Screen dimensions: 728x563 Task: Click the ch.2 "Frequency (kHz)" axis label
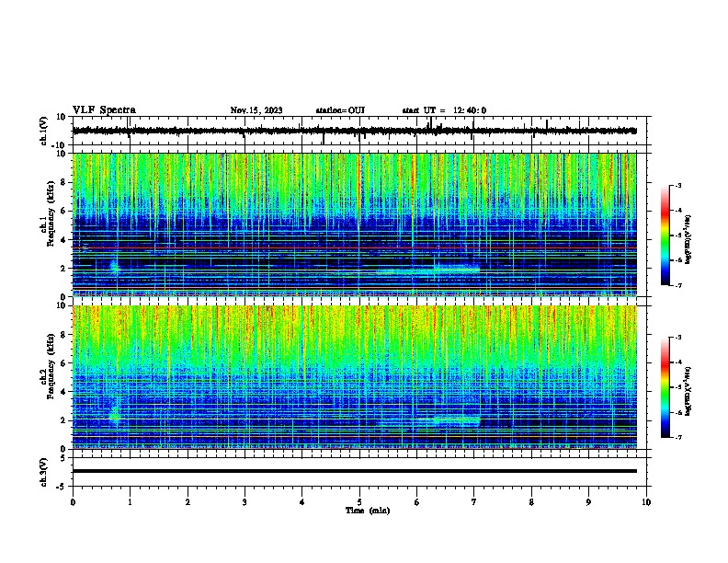click(51, 366)
